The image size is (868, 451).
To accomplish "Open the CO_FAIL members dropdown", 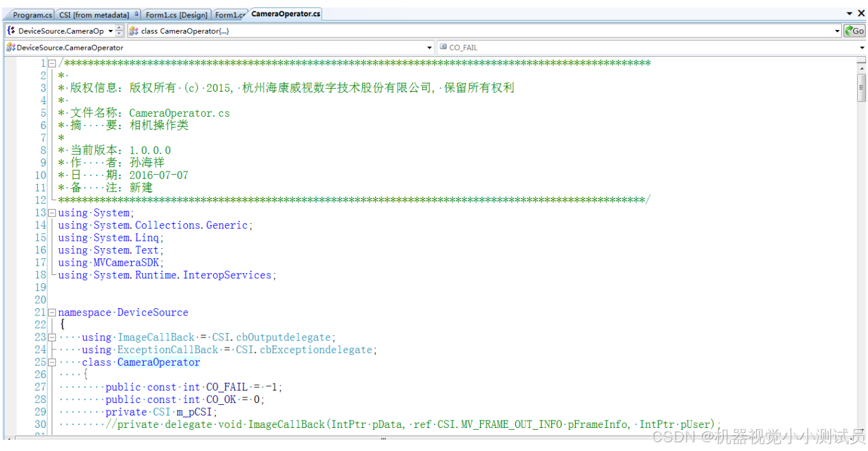I will pos(861,47).
